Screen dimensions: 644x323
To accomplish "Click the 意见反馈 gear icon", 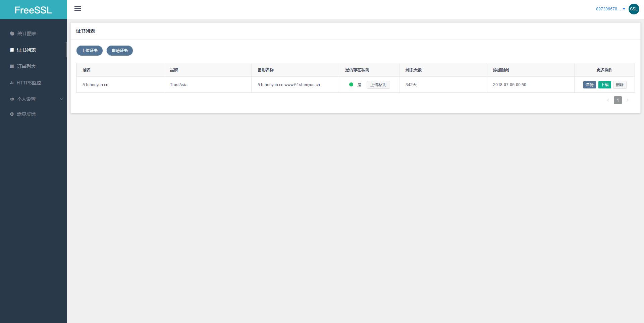I will pos(12,114).
